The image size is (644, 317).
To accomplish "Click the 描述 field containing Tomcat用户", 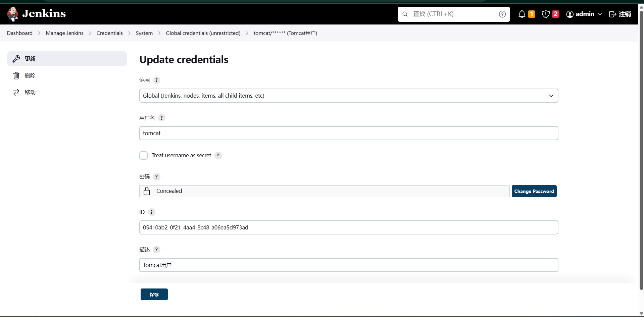I will 349,265.
